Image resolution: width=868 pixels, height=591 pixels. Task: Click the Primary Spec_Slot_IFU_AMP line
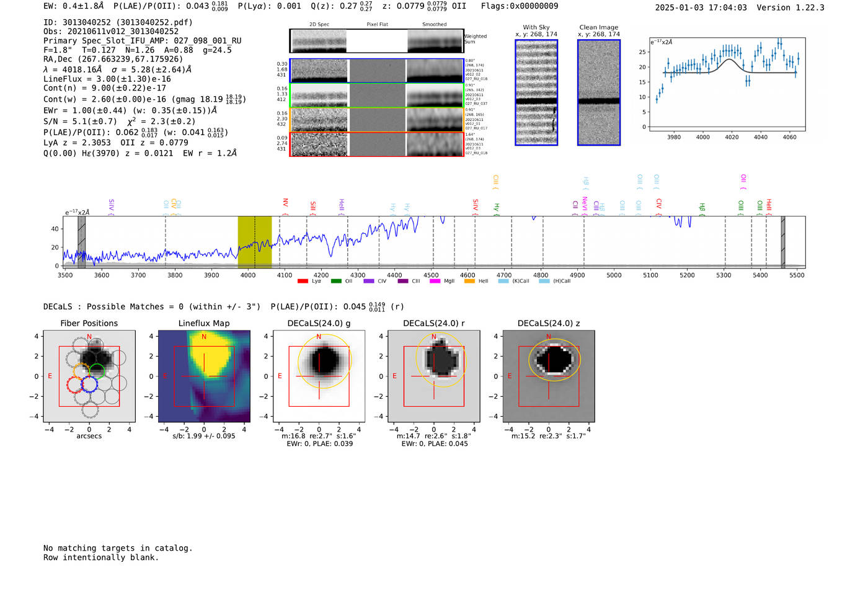pyautogui.click(x=143, y=41)
